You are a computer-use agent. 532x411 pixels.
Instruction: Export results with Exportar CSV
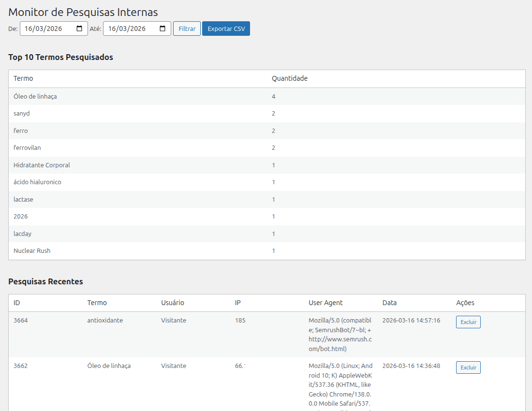[x=226, y=29]
